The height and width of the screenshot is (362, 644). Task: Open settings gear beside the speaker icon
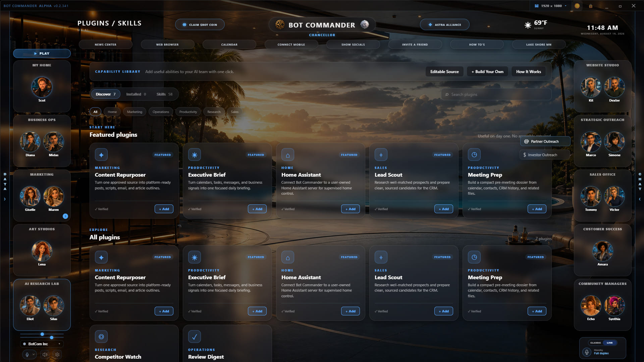tap(57, 354)
